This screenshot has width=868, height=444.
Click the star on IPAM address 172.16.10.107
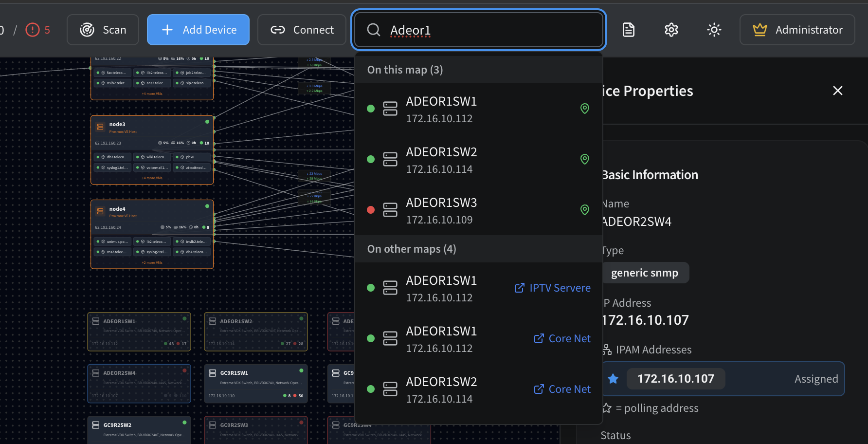[x=613, y=379]
